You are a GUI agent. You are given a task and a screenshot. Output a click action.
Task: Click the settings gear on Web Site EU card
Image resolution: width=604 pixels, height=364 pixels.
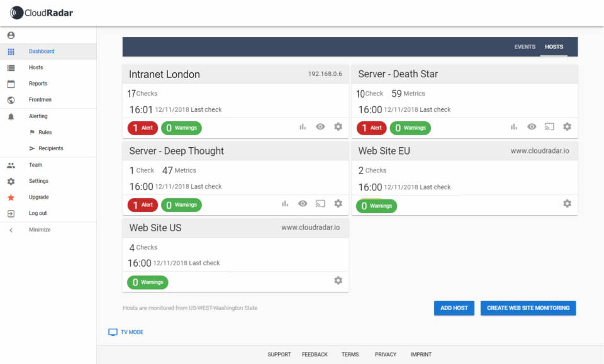pos(567,204)
